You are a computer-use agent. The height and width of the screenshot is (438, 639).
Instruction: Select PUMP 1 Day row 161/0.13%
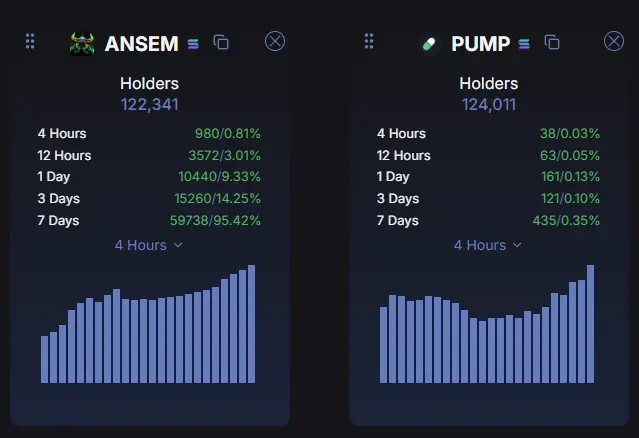coord(488,177)
